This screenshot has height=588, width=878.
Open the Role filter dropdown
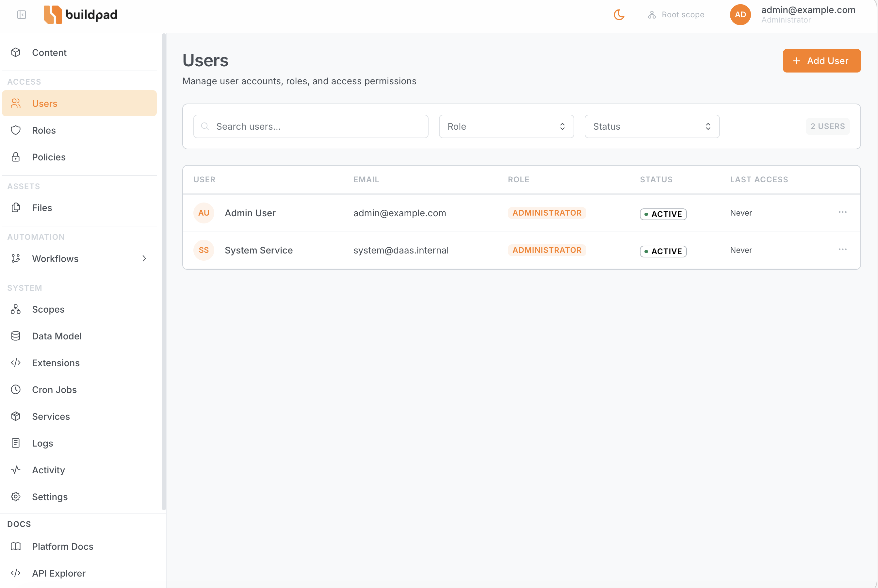click(x=506, y=126)
